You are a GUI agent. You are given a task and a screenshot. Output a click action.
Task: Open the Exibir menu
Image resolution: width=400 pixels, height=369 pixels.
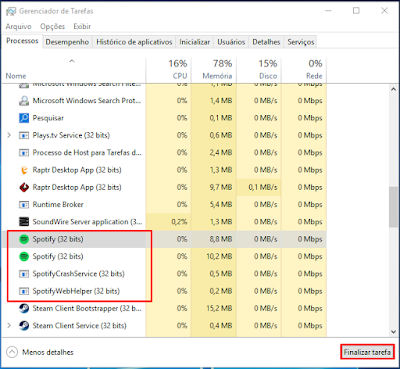click(82, 26)
